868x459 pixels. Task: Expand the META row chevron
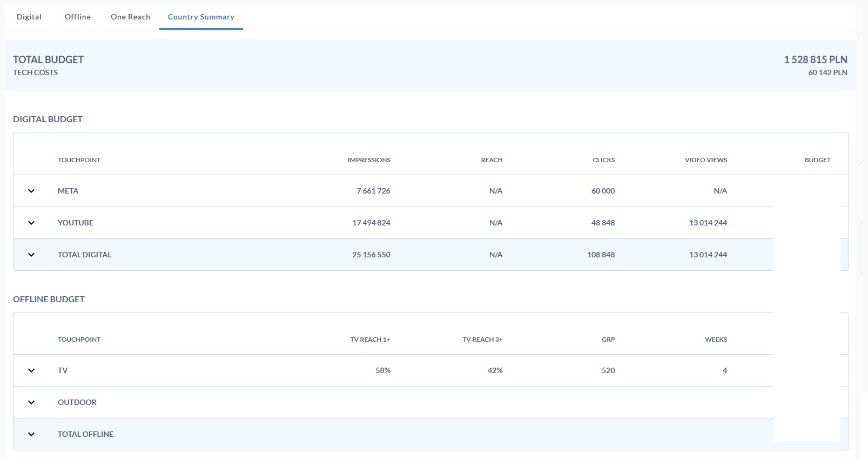tap(31, 191)
